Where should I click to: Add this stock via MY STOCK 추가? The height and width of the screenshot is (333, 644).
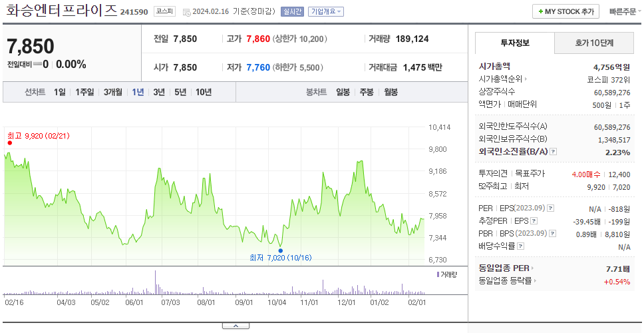pos(565,11)
